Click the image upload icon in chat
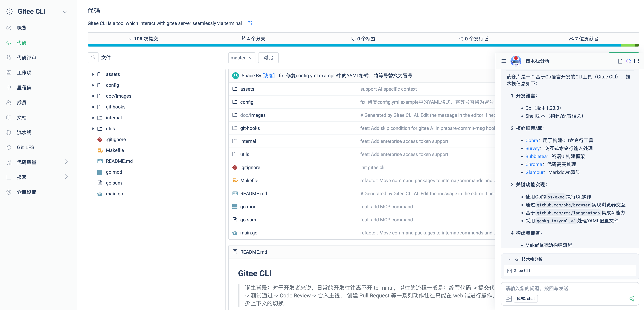 tap(509, 298)
